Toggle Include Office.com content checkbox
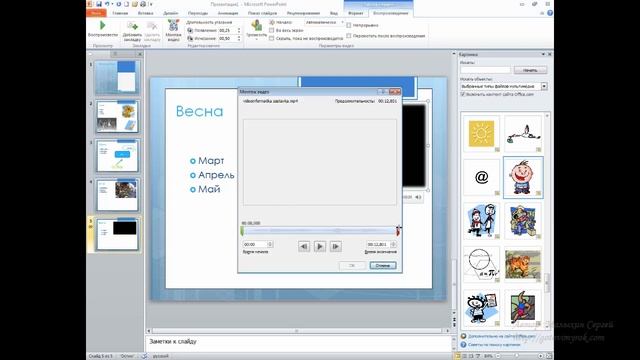This screenshot has width=640, height=360. pyautogui.click(x=463, y=94)
